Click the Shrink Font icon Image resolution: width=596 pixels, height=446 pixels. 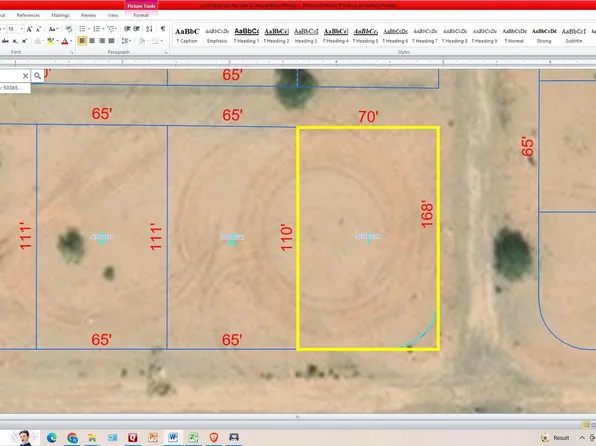[x=38, y=29]
